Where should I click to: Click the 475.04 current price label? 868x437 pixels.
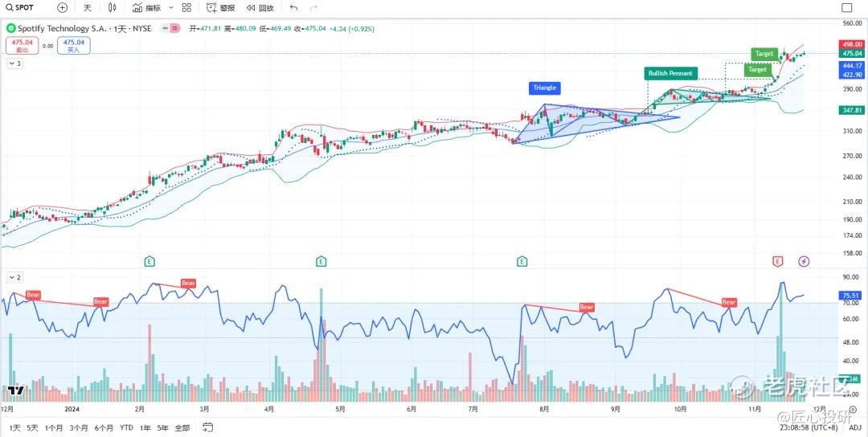[x=853, y=54]
